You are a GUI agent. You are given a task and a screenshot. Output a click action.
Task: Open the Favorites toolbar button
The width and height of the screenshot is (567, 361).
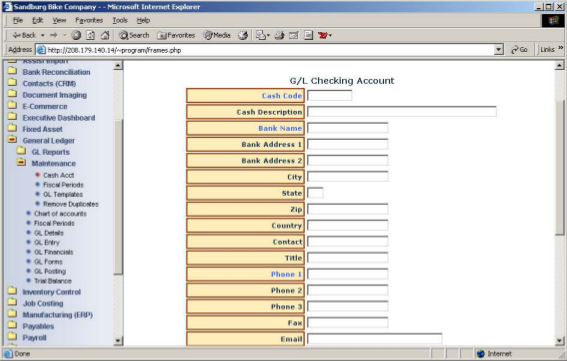point(176,35)
